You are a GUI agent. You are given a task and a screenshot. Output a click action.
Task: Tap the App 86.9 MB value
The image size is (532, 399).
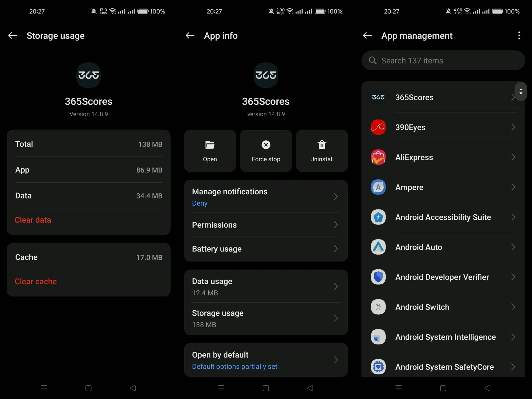(x=149, y=170)
